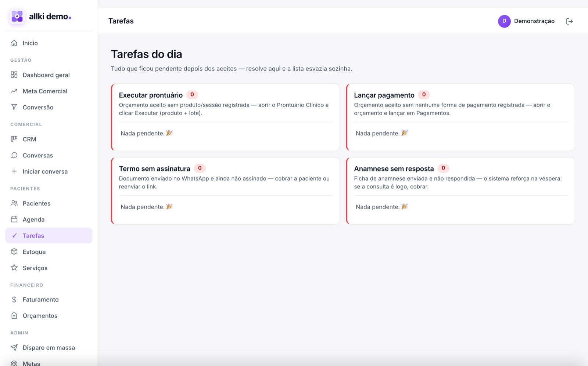Click the Conversas chat bubble icon

pos(14,155)
